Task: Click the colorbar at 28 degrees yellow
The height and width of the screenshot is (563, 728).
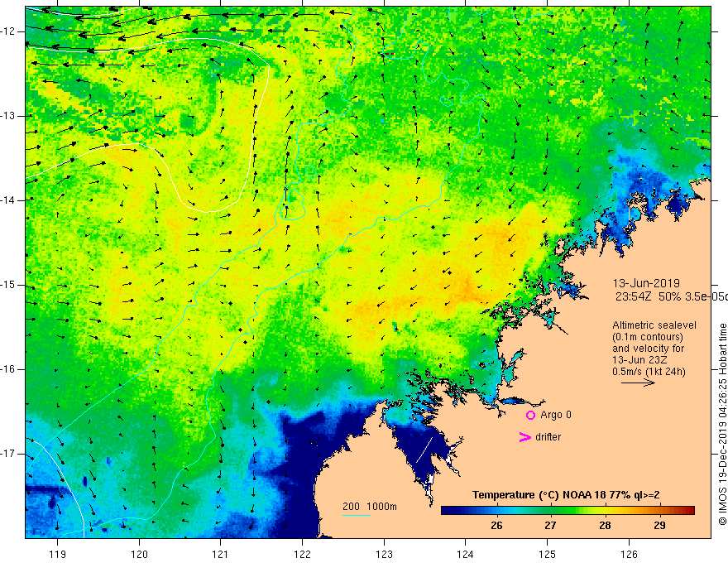Action: coord(605,511)
